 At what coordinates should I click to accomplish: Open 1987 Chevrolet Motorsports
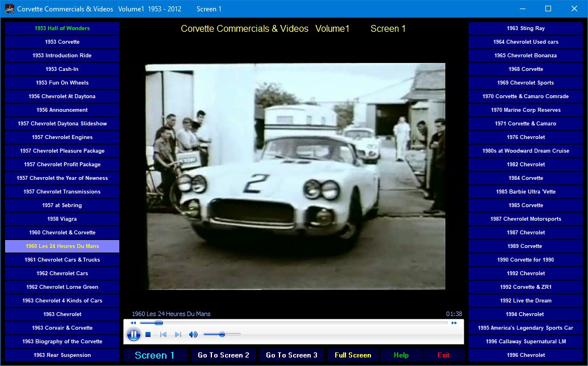[526, 219]
